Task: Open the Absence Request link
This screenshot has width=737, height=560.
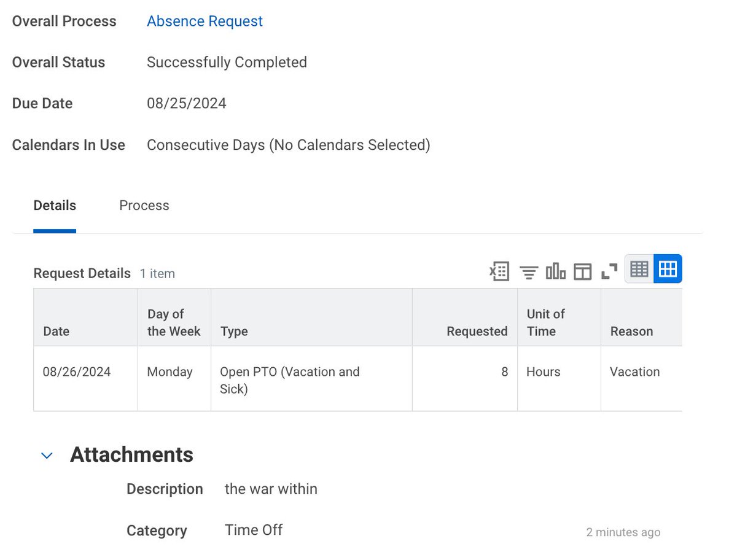Action: [205, 21]
